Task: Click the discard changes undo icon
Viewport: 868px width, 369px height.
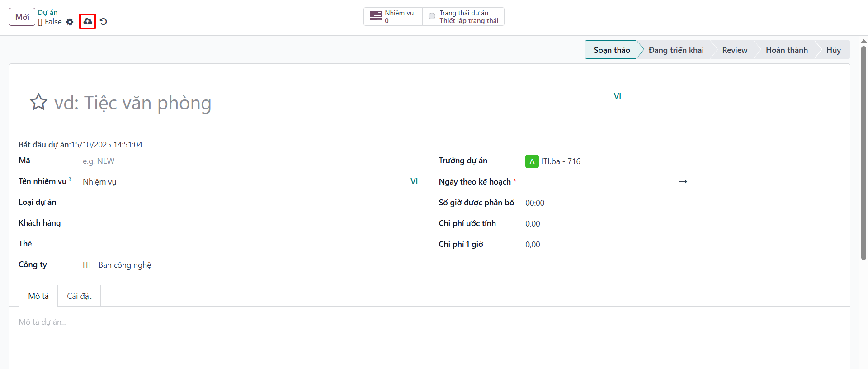Action: coord(104,21)
